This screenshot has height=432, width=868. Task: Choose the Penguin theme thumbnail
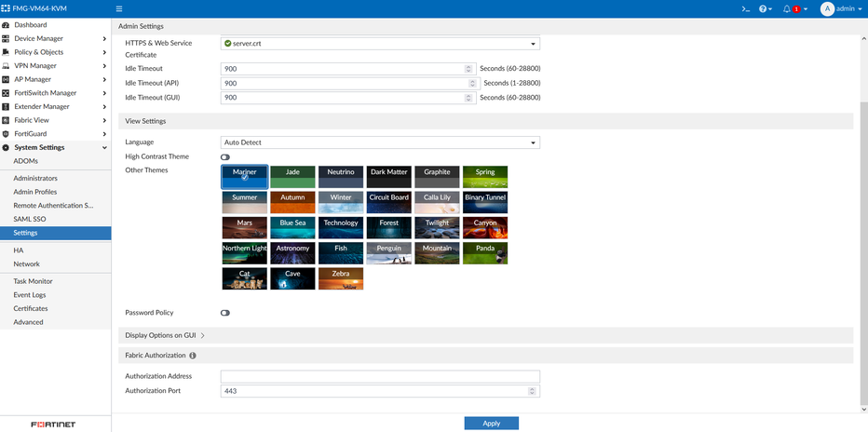(389, 253)
